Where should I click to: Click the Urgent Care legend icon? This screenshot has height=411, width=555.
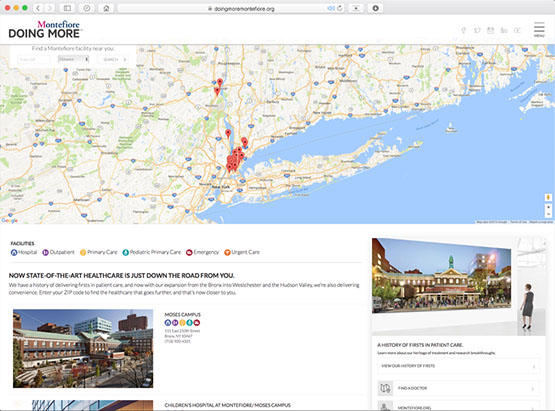227,252
